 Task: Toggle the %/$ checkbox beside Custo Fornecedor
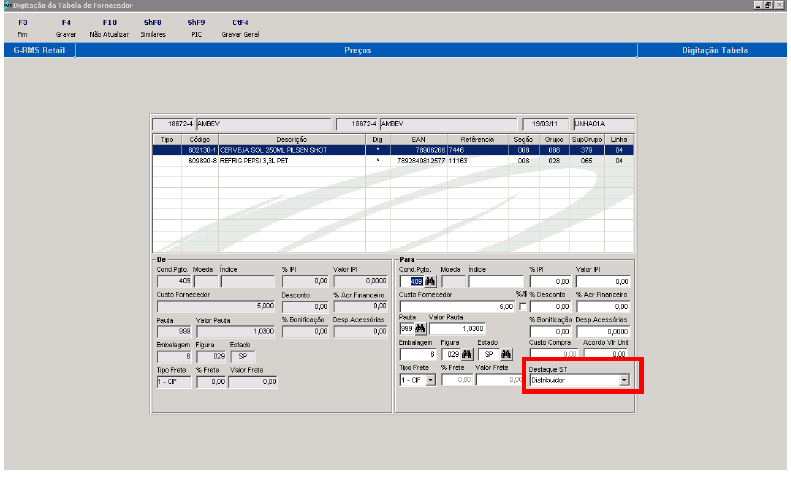pos(523,307)
